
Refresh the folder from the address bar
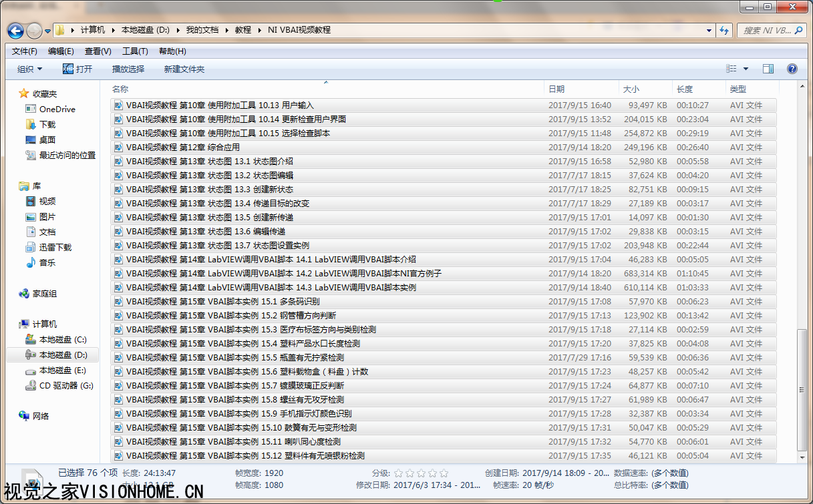coord(724,30)
